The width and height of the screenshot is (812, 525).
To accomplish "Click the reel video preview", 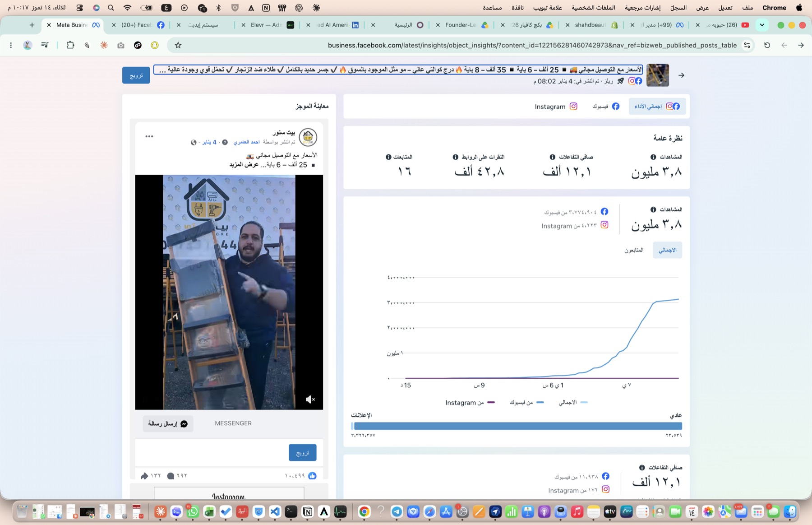I will tap(229, 293).
